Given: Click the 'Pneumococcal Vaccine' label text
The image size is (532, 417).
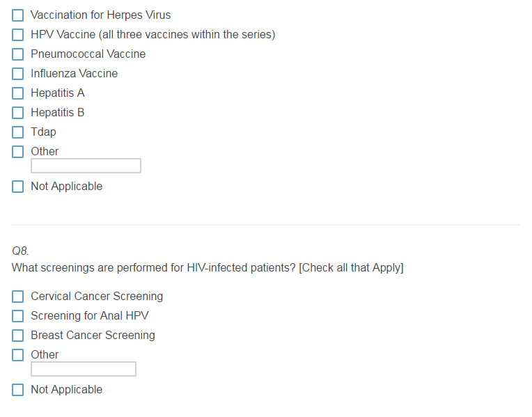Looking at the screenshot, I should pos(88,54).
